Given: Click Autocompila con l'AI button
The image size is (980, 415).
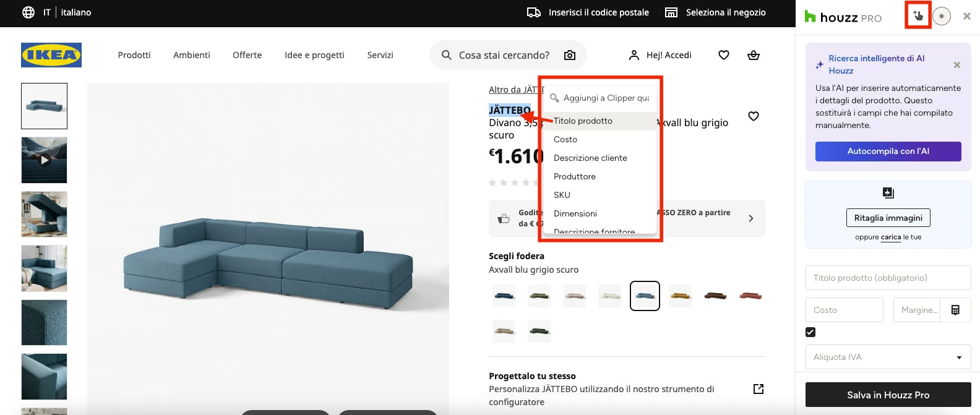Looking at the screenshot, I should pyautogui.click(x=888, y=152).
